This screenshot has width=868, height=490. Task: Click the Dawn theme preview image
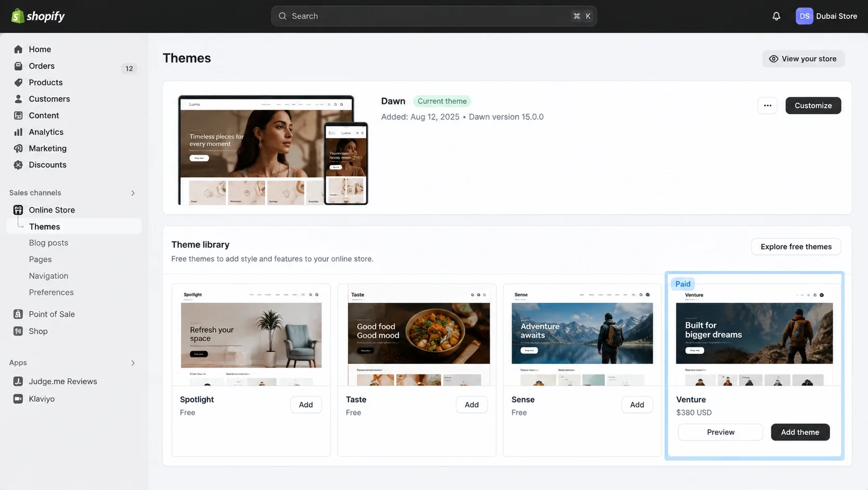273,150
